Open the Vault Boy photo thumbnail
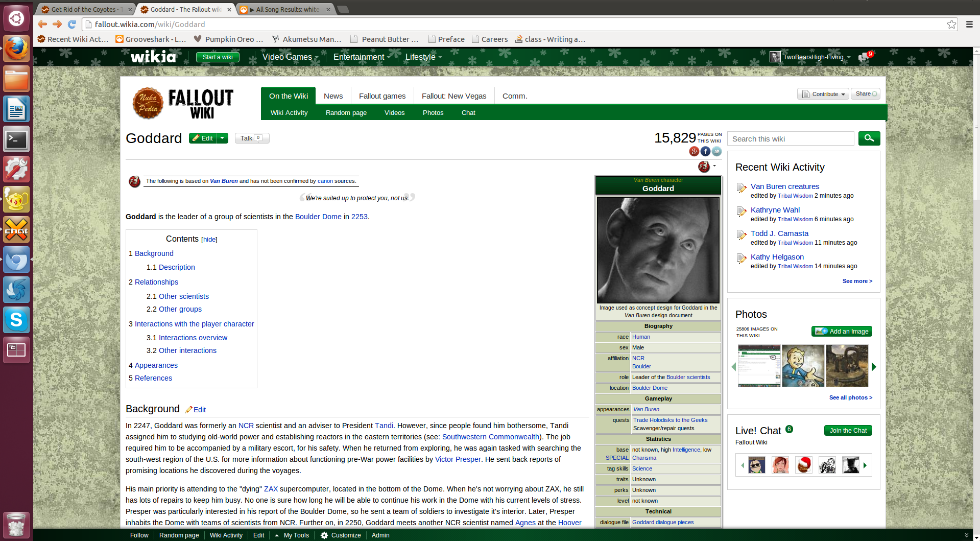The image size is (980, 541). click(x=803, y=365)
